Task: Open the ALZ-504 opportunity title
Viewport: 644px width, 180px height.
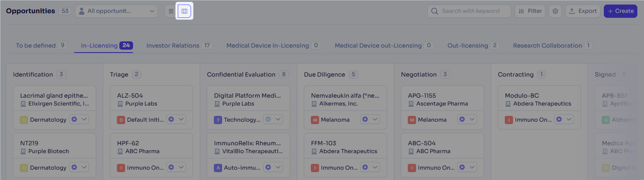Action: tap(130, 96)
